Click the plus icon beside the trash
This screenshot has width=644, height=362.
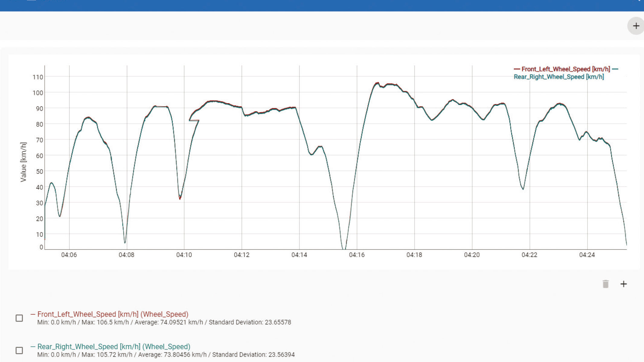click(x=623, y=284)
